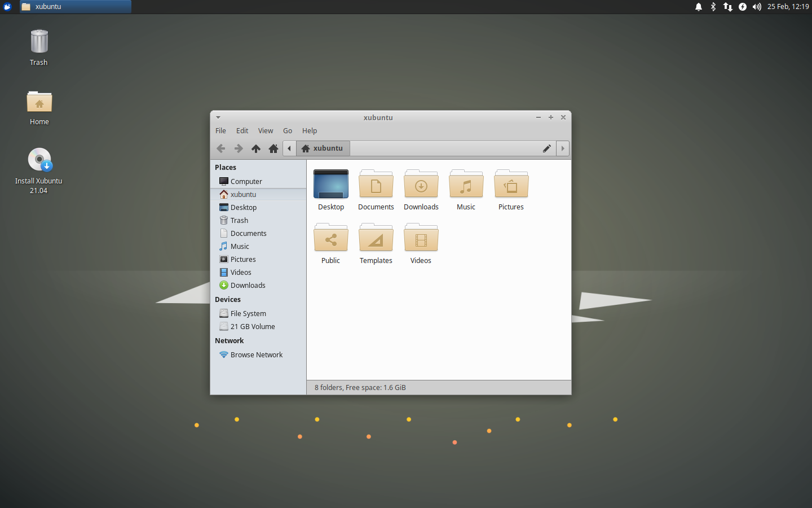Click the left path bar chevron
812x508 pixels.
[289, 148]
